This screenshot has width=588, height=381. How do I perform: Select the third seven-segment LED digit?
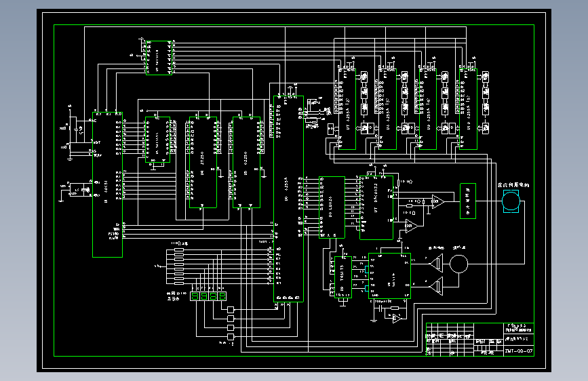tap(213, 296)
